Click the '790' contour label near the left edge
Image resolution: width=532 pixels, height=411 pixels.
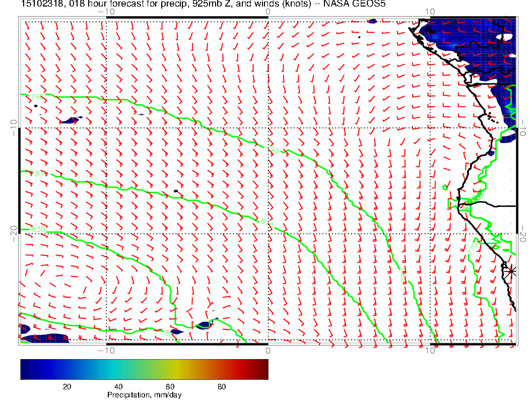tap(37, 97)
